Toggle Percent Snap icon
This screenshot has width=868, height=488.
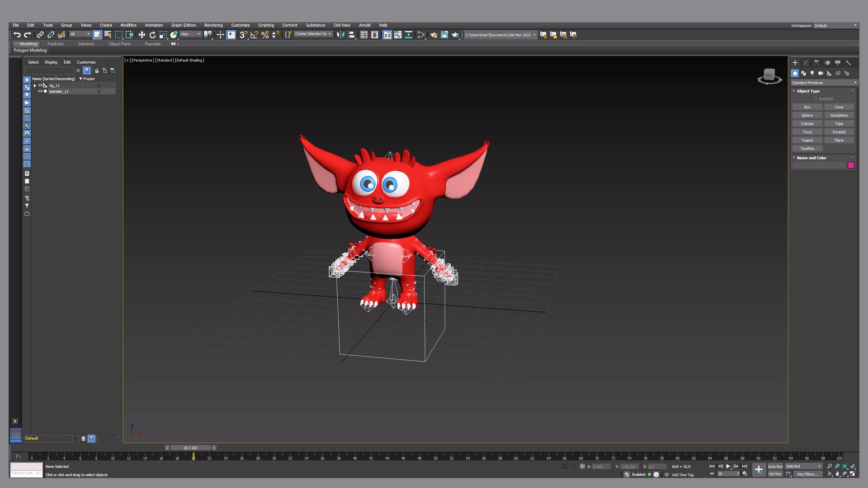265,35
